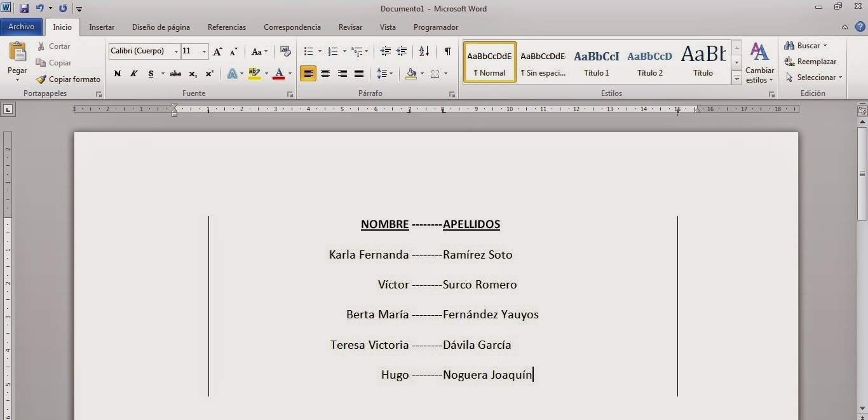Viewport: 868px width, 420px height.
Task: Click the Viñetas (bullets) icon
Action: click(308, 51)
